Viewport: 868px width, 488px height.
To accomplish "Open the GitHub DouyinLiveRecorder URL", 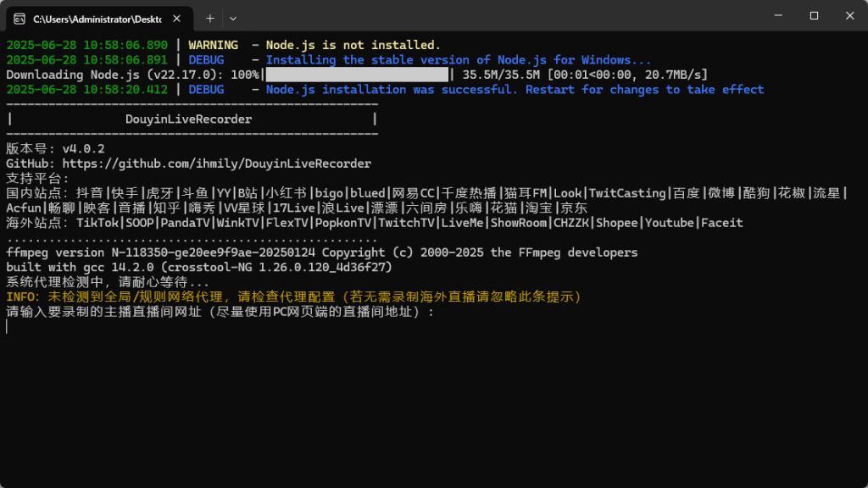I will click(x=216, y=164).
